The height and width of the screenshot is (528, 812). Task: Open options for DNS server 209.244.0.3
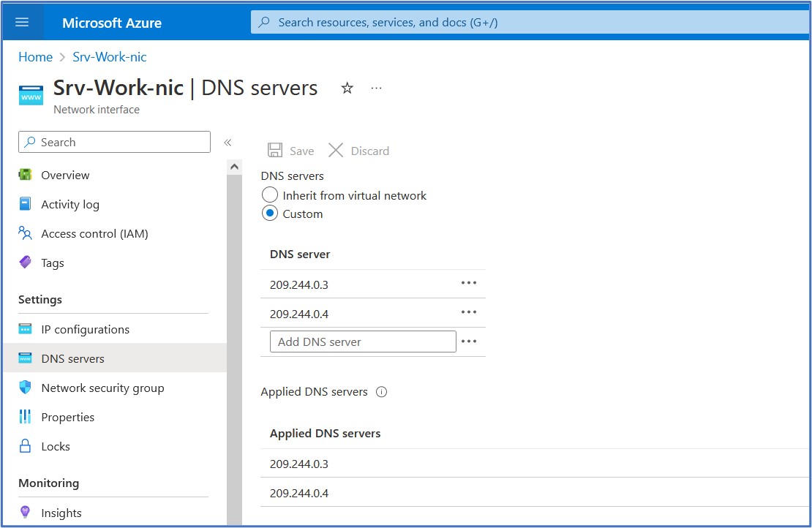click(468, 283)
